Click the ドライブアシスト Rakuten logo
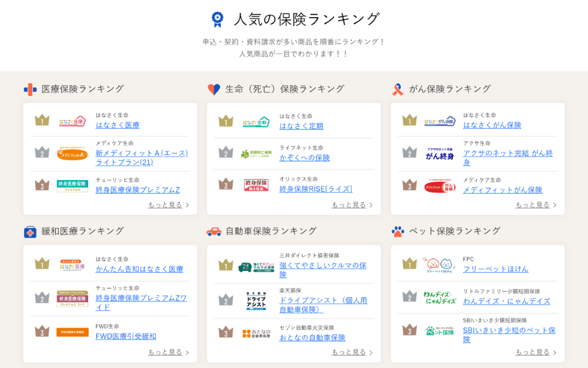This screenshot has width=588, height=368. point(256,301)
